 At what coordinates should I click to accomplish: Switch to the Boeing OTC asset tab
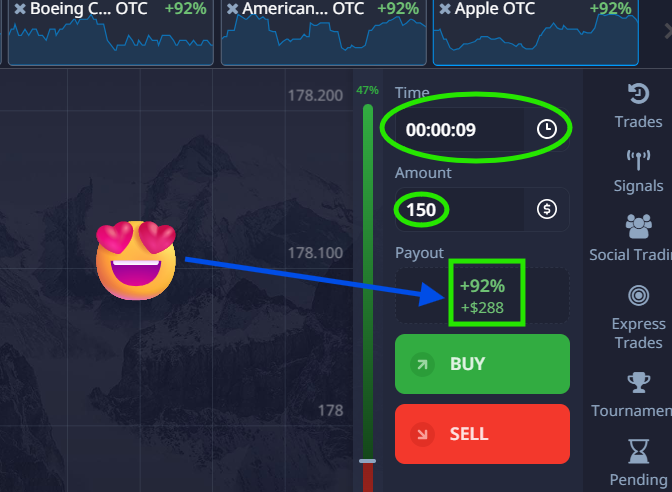click(111, 33)
